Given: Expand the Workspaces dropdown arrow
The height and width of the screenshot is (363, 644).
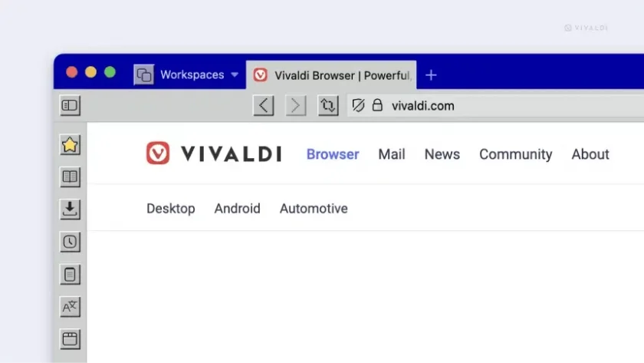Looking at the screenshot, I should pos(235,74).
